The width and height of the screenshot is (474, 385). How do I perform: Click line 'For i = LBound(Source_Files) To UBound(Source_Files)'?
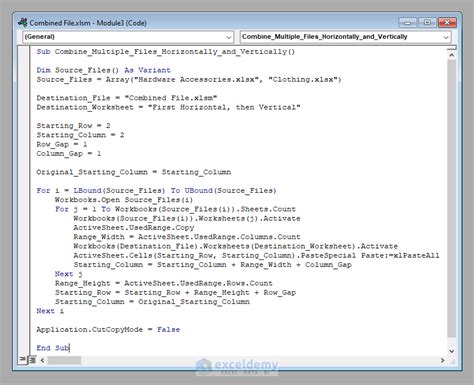point(156,191)
